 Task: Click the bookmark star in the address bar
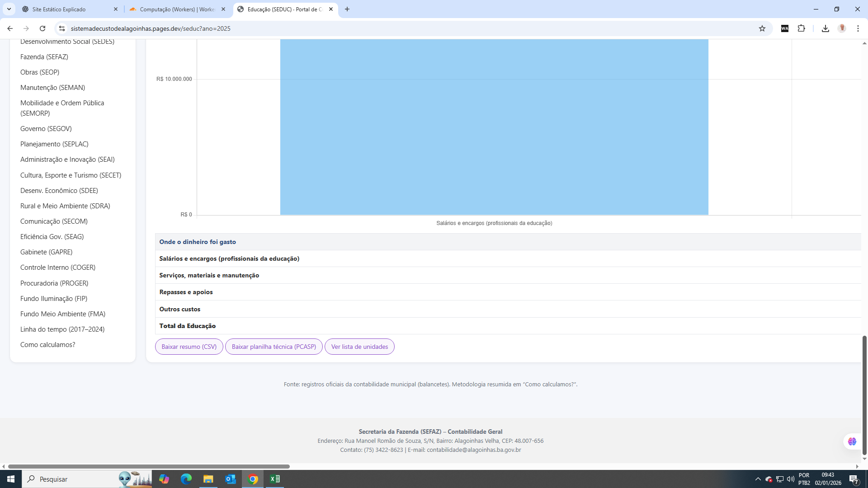point(762,28)
